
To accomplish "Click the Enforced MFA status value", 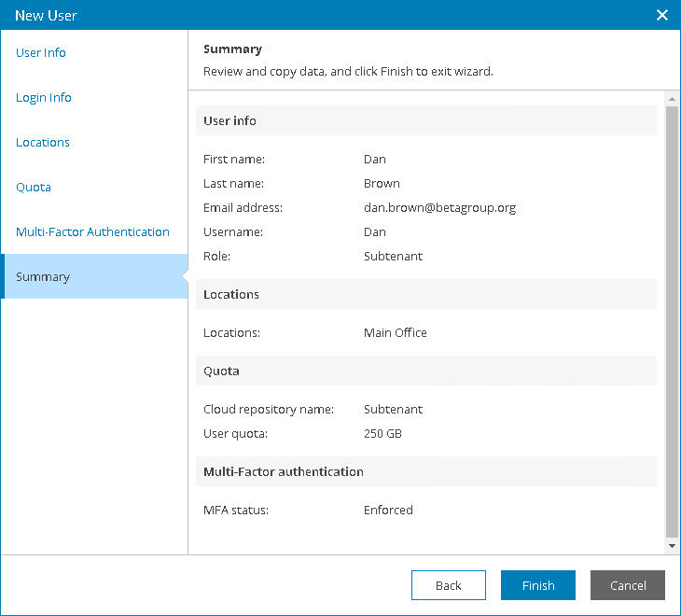I will click(x=388, y=511).
